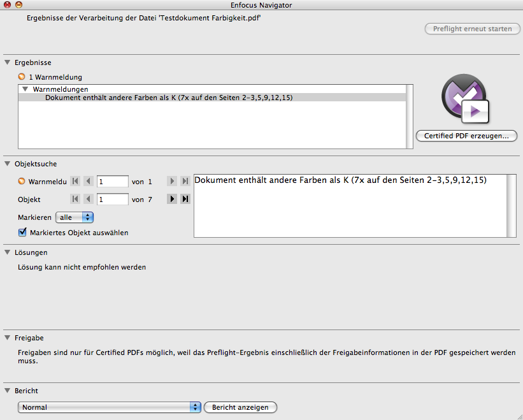This screenshot has width=523, height=420.
Task: Jump to last Objekt arrow
Action: tap(185, 199)
